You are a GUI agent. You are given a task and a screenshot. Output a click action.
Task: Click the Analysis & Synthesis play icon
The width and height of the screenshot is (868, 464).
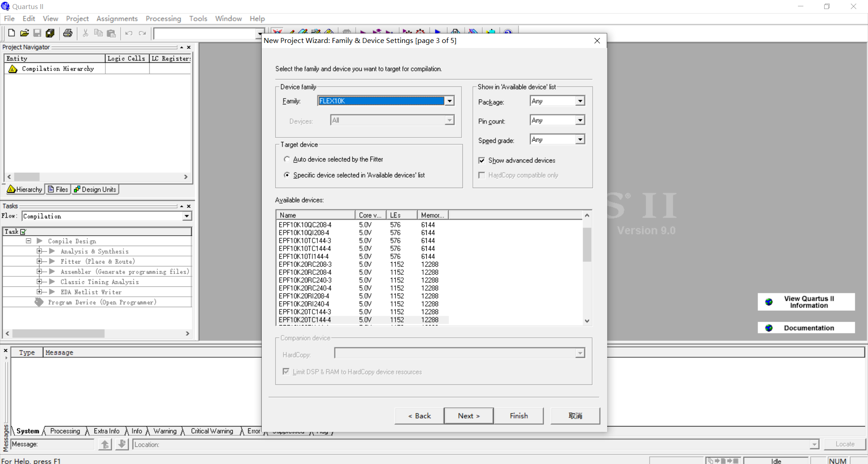point(52,251)
